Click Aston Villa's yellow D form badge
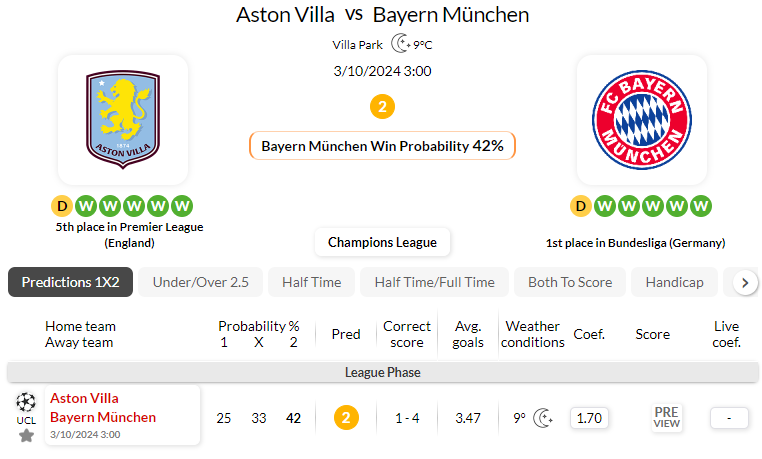The height and width of the screenshot is (459, 762). point(61,206)
